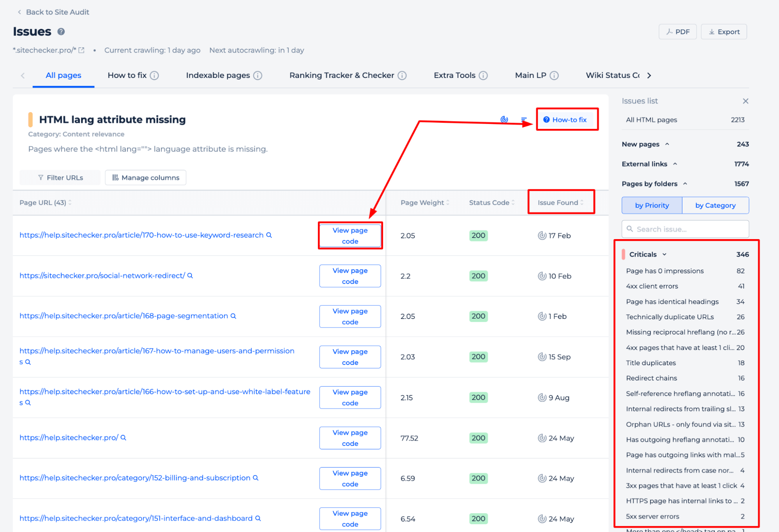Image resolution: width=779 pixels, height=532 pixels.
Task: Click magnifier icon next to 167-how-to-manage-users URL
Action: 28,362
